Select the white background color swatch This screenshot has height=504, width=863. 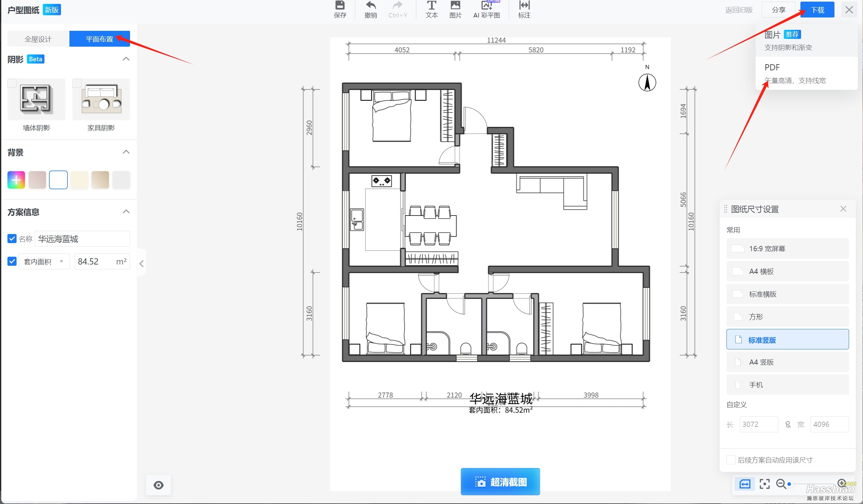[58, 179]
